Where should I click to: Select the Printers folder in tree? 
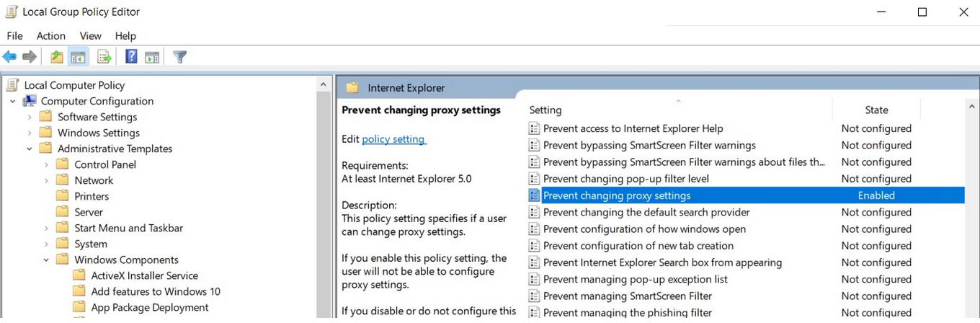click(92, 197)
